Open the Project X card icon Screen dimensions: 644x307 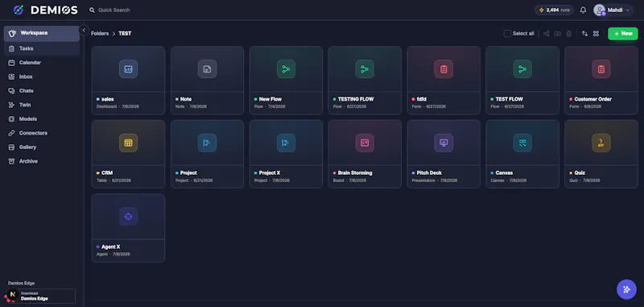(x=286, y=143)
